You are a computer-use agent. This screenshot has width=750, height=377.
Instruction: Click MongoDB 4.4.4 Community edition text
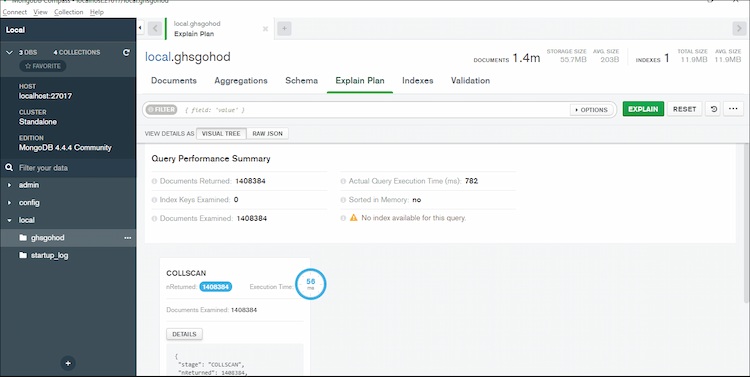tap(65, 147)
